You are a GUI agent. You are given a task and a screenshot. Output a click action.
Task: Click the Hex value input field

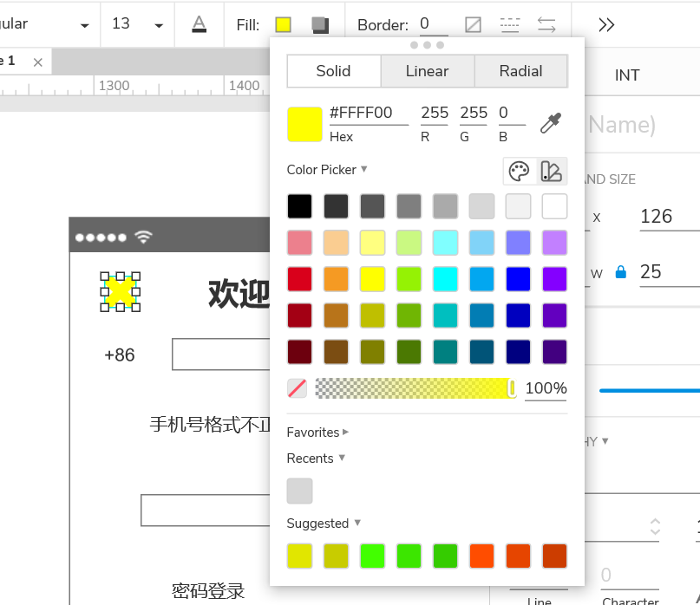(368, 113)
